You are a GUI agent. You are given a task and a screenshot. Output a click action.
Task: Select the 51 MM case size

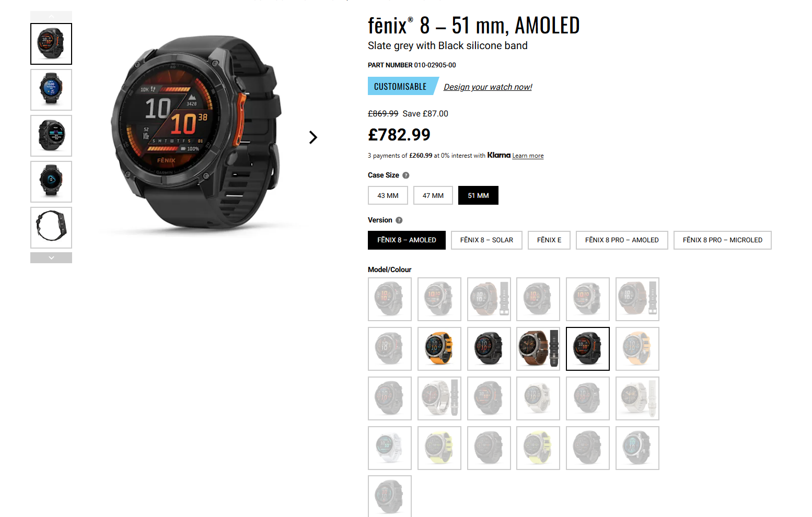478,195
